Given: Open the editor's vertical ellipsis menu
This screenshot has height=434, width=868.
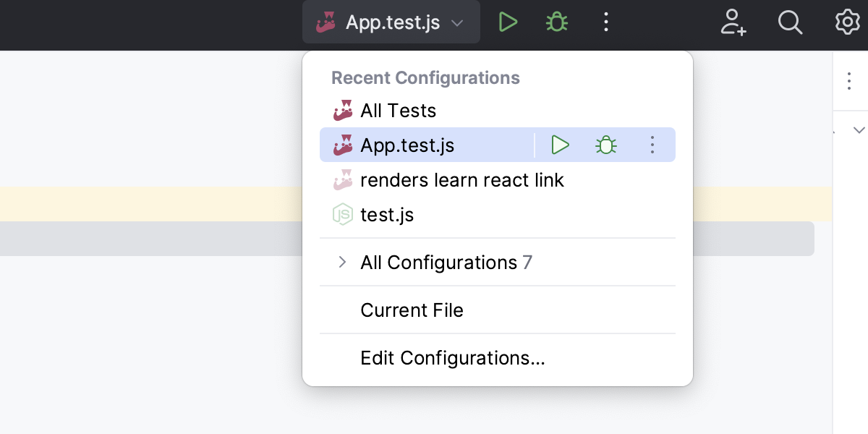Looking at the screenshot, I should coord(849,82).
